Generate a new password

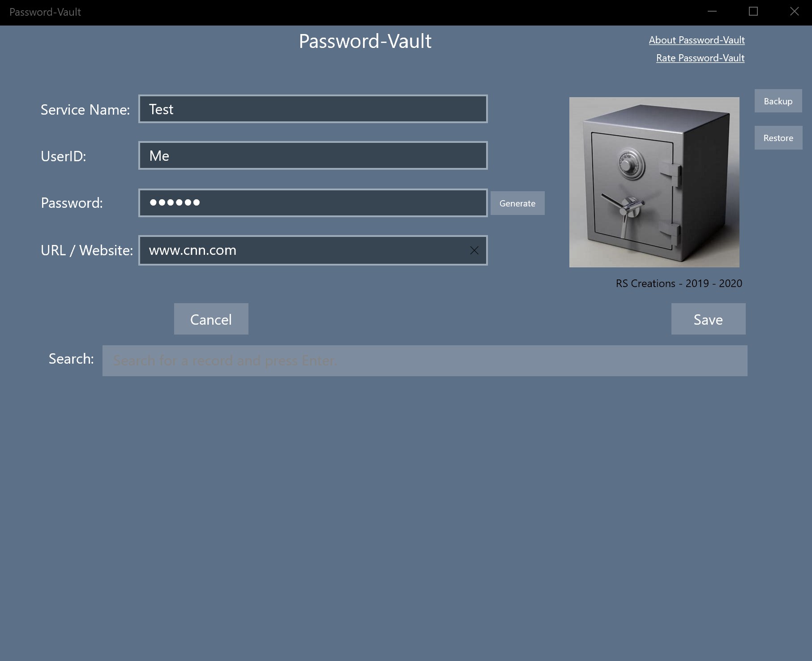point(517,203)
